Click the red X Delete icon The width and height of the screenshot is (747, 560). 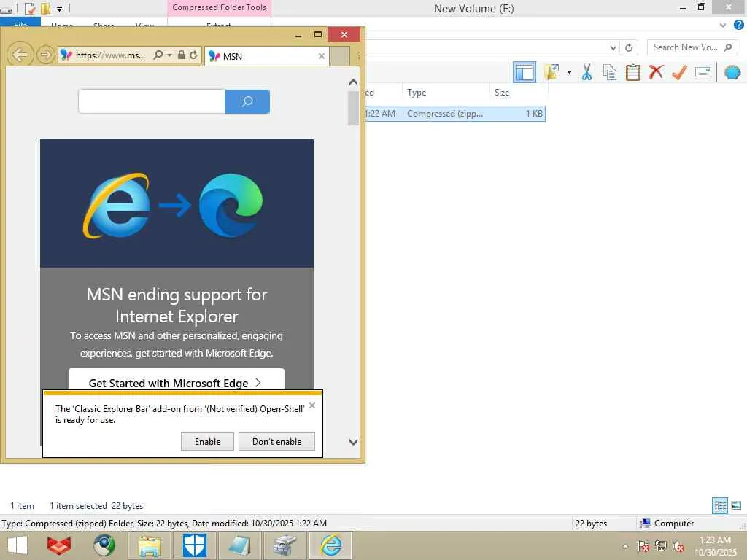[656, 72]
